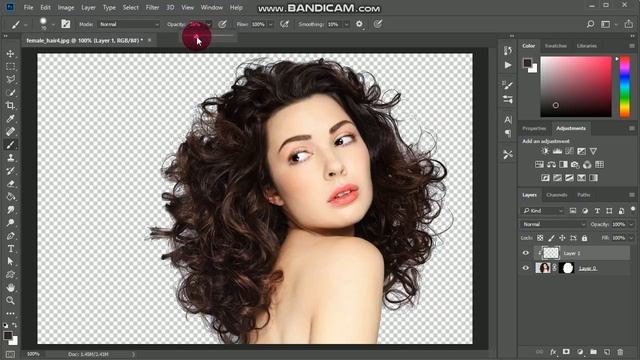The image size is (640, 360).
Task: Open Flow slider dropdown arrow
Action: pyautogui.click(x=270, y=24)
